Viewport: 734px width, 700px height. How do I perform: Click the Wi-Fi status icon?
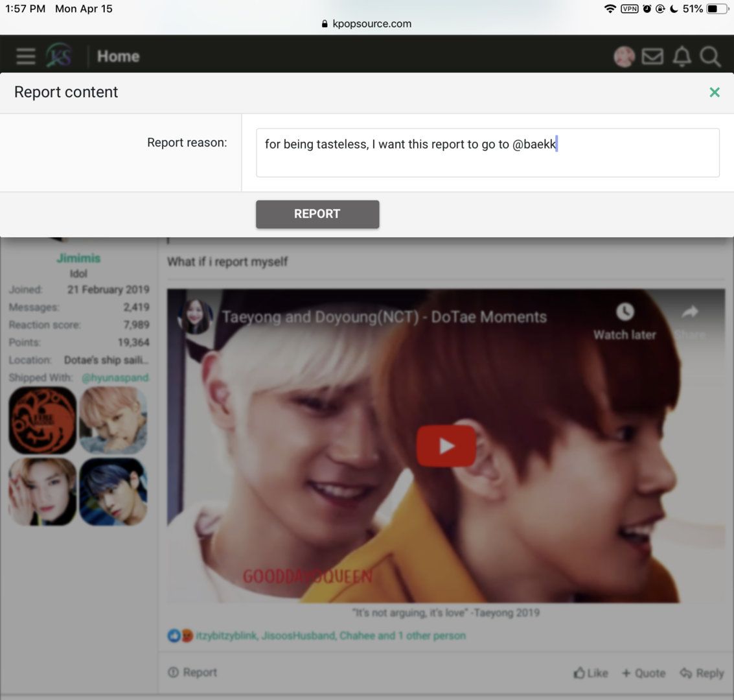pos(610,9)
